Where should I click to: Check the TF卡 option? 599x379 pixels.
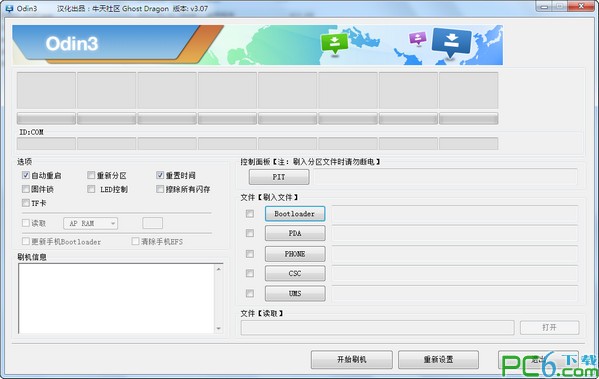(26, 203)
